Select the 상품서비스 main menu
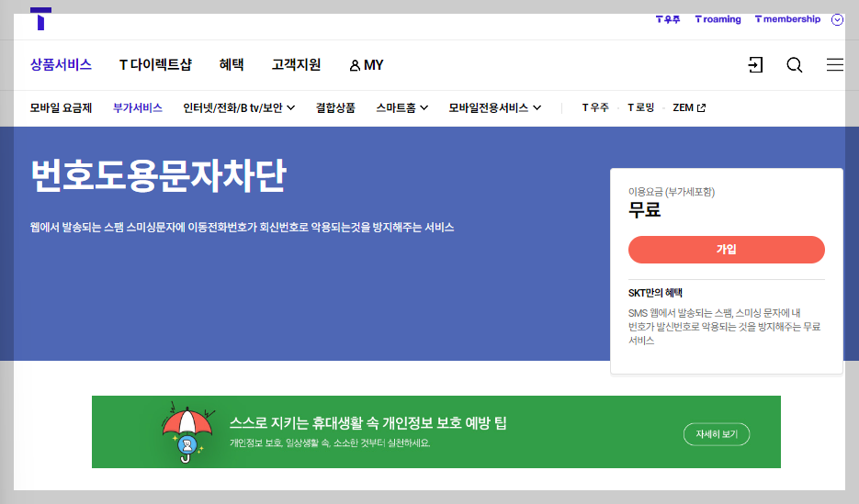Screen dimensions: 859x504 (61, 64)
